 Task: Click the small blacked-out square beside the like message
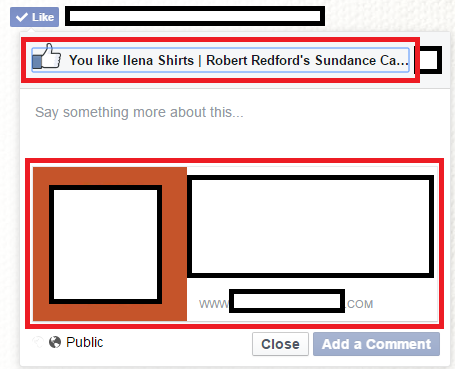(428, 60)
